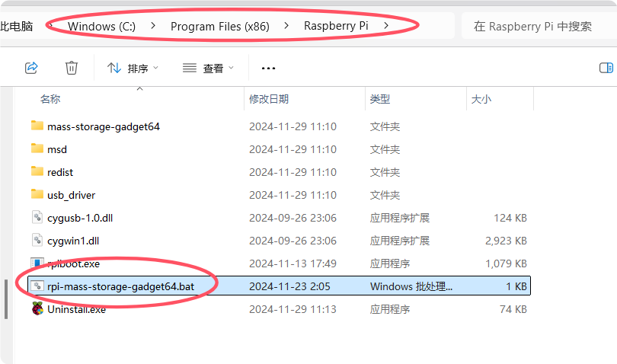Image resolution: width=617 pixels, height=364 pixels.
Task: Click the Delete trash can icon
Action: [72, 68]
